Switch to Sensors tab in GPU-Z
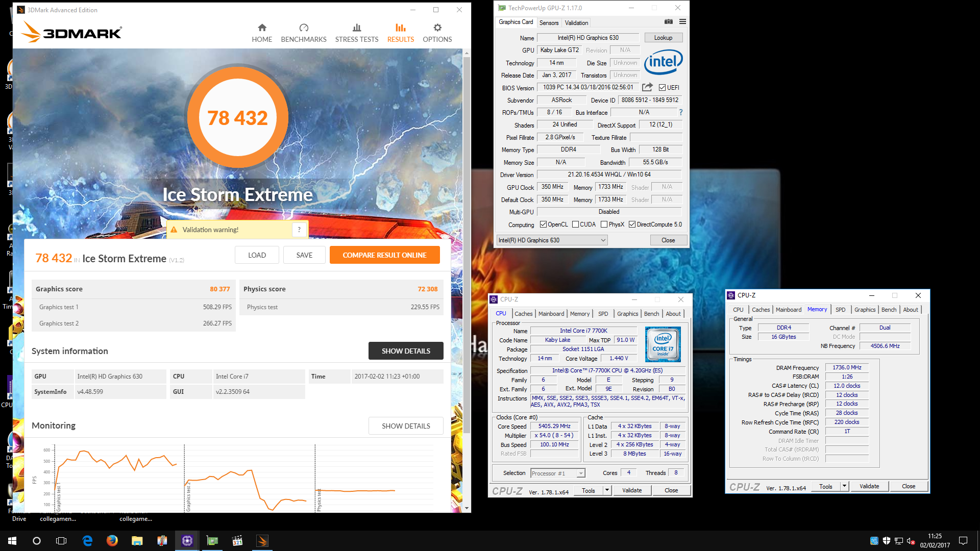Screen dimensions: 980x551 point(549,23)
